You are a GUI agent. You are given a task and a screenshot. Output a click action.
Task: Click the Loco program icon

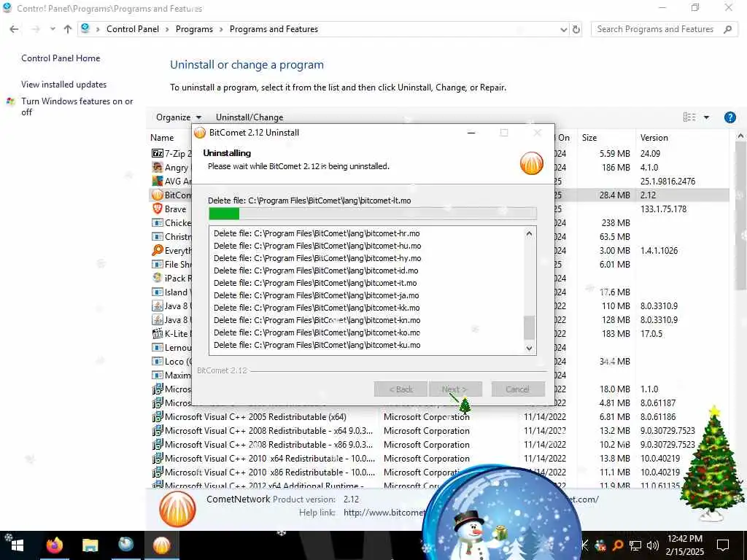coord(158,361)
